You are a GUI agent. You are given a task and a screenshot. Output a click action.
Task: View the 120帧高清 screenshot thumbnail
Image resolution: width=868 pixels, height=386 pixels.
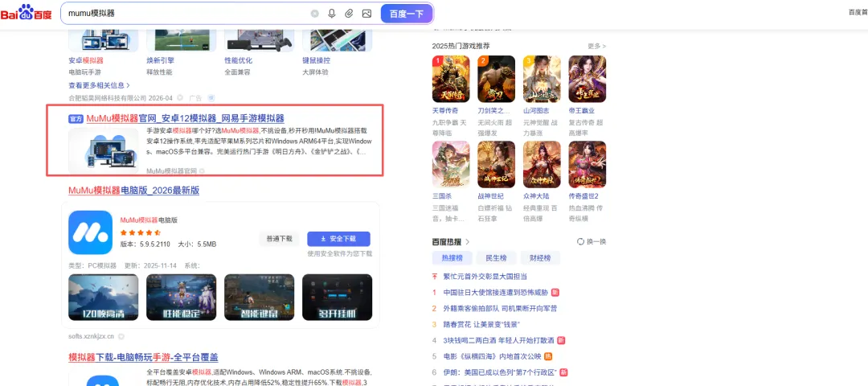(x=104, y=298)
